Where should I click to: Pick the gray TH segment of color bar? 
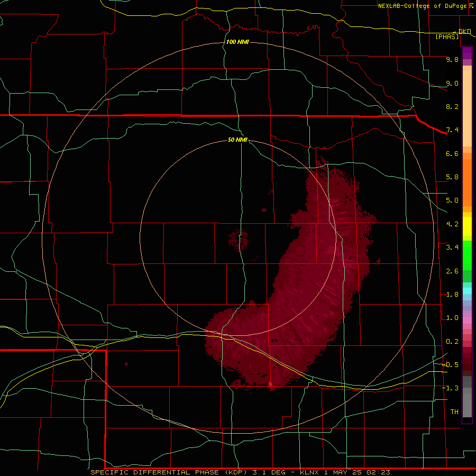467,406
